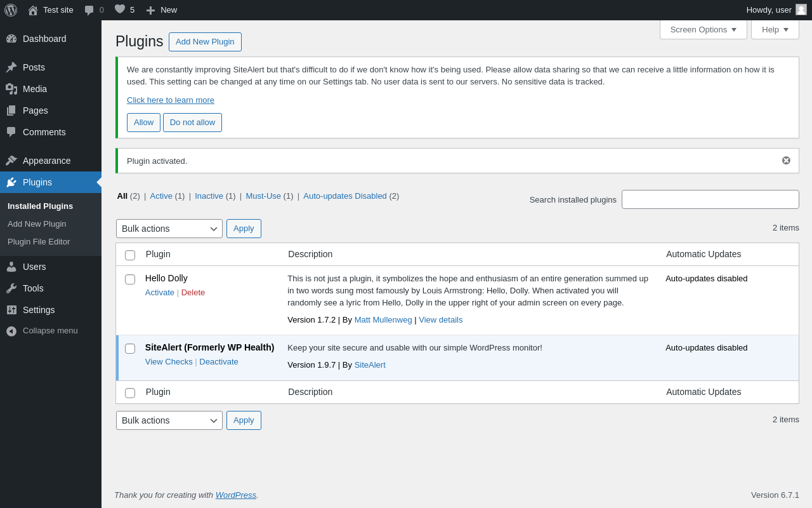Click the Posts pushpin icon
Viewport: 812px width, 508px height.
[11, 67]
